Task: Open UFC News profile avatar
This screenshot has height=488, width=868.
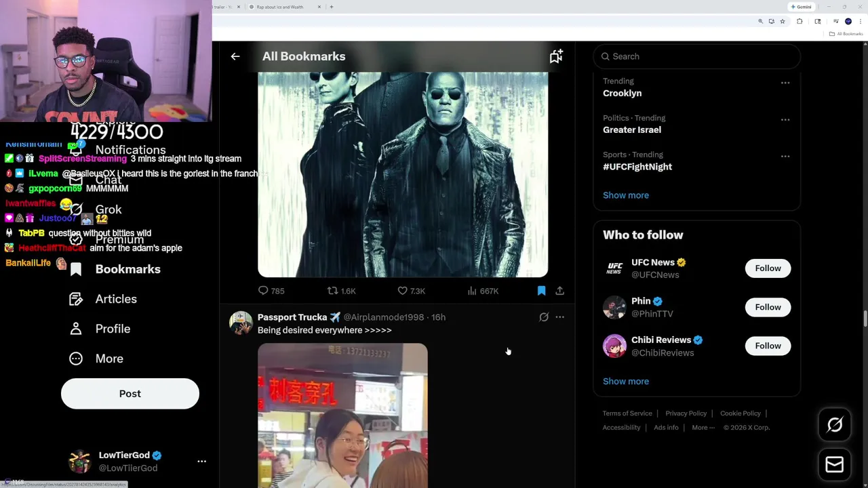Action: [x=614, y=268]
